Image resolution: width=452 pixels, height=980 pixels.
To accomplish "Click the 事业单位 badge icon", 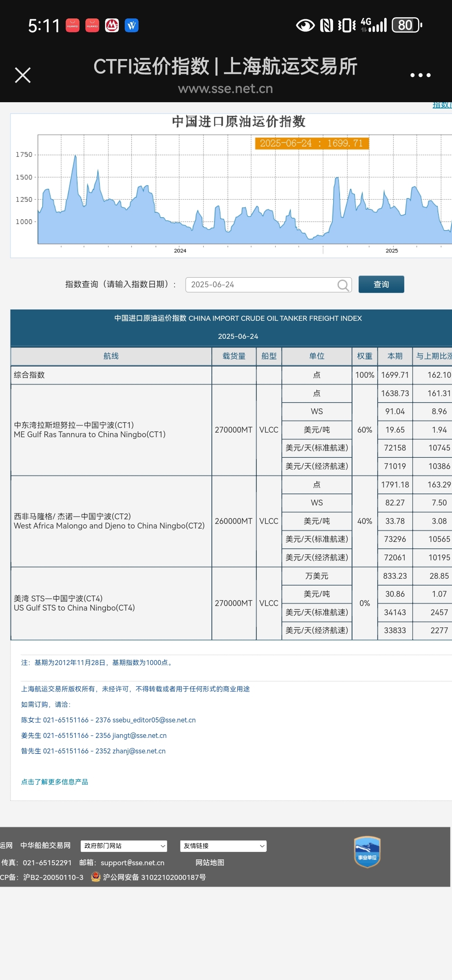I will coord(367,852).
